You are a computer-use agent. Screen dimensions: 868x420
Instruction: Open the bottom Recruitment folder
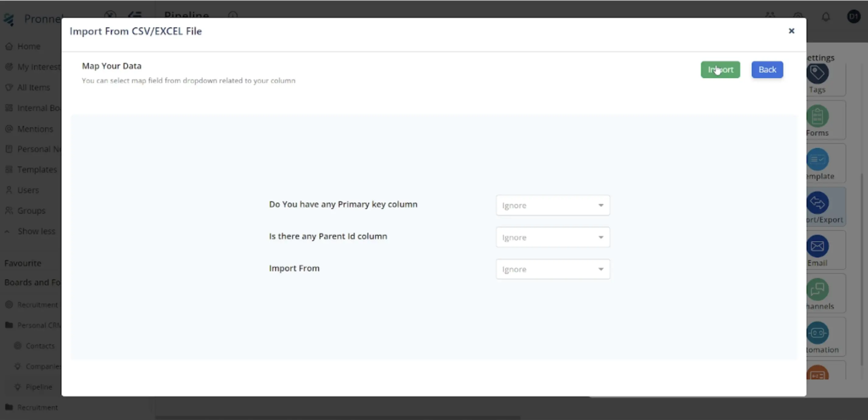coord(37,408)
